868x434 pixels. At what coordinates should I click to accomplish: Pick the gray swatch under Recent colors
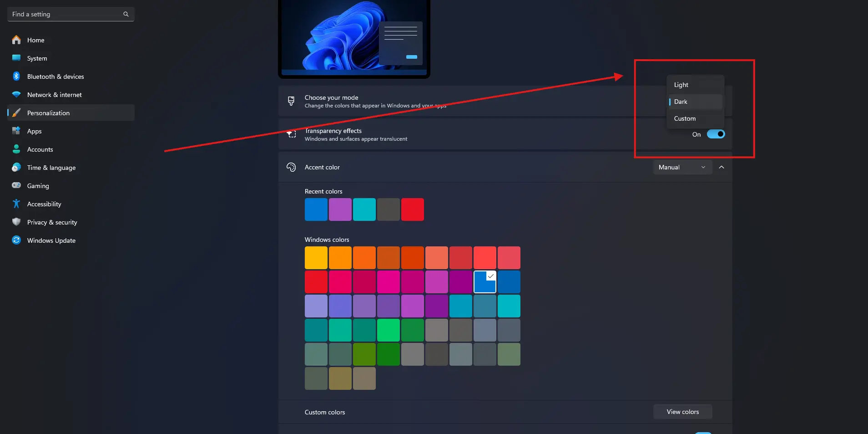click(x=389, y=209)
